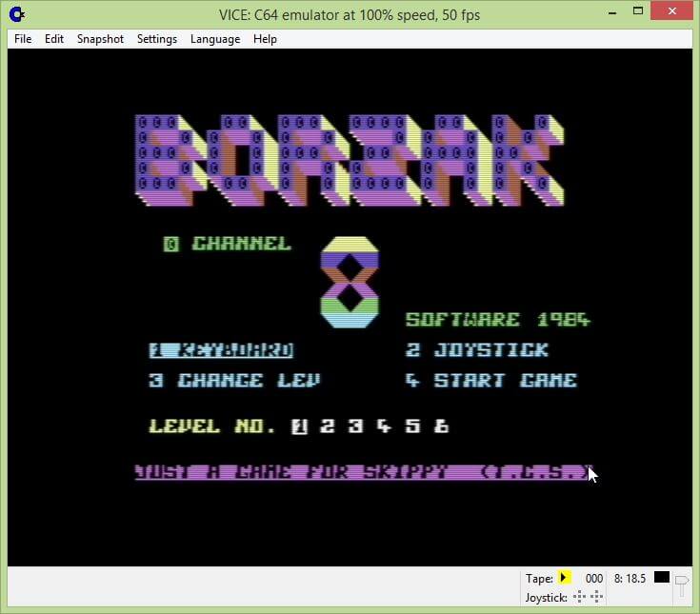Image resolution: width=700 pixels, height=614 pixels.
Task: Click level number 3
Action: (x=356, y=426)
